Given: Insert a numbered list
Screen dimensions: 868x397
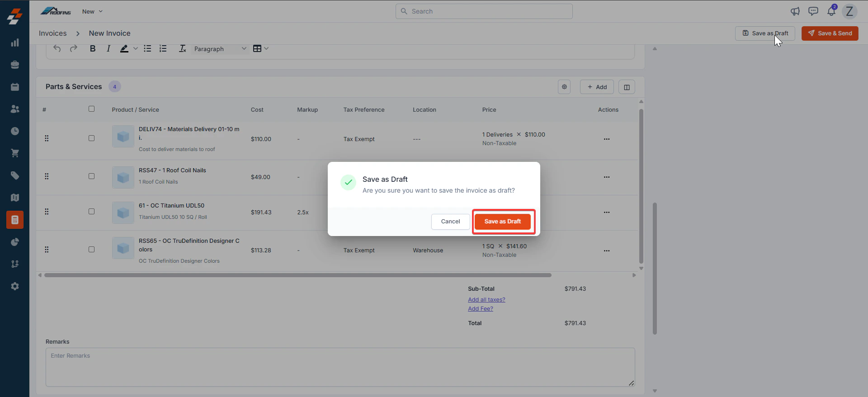Looking at the screenshot, I should click(x=163, y=48).
